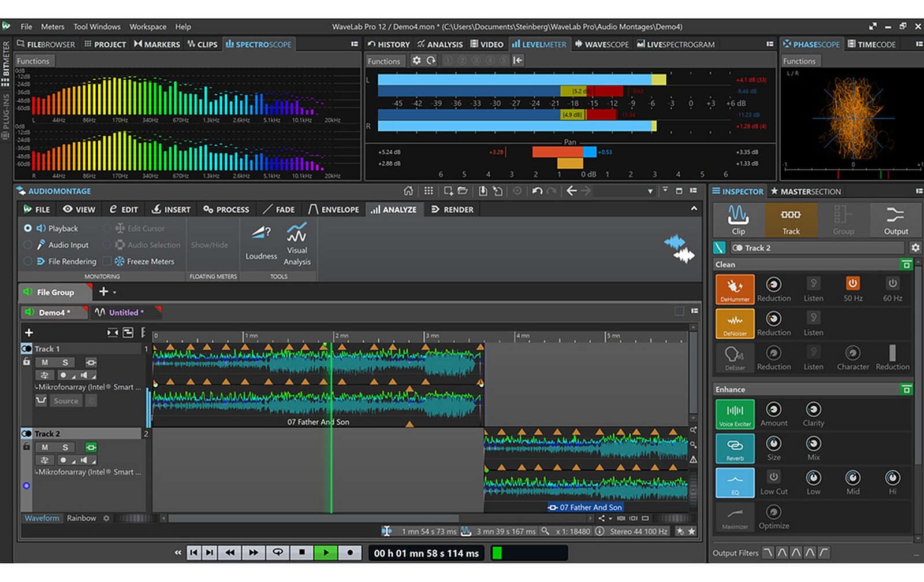The width and height of the screenshot is (924, 582).
Task: Select Audio Input monitoring option
Action: point(28,245)
